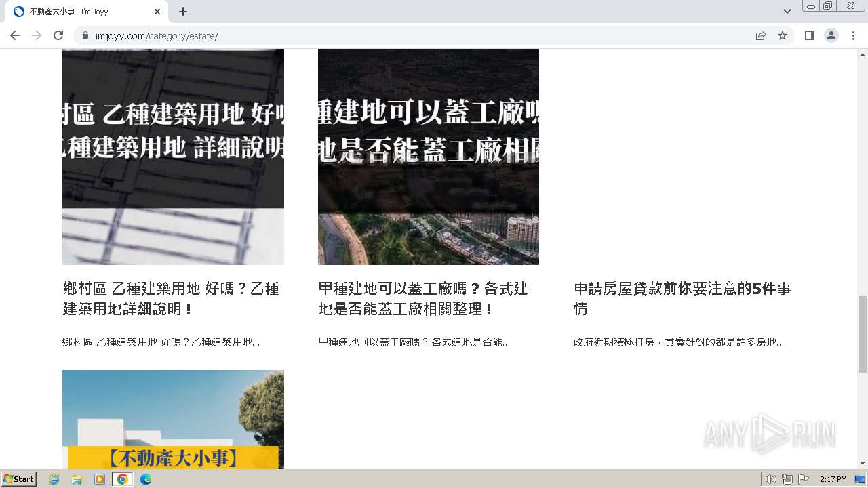Go back using browser back arrow
Viewport: 868px width, 488px height.
click(15, 35)
